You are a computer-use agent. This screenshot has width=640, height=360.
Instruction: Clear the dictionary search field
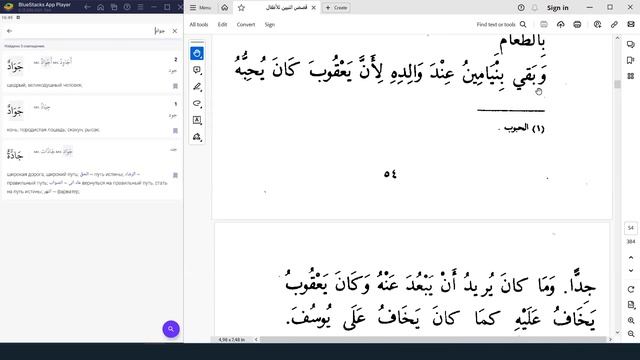175,31
